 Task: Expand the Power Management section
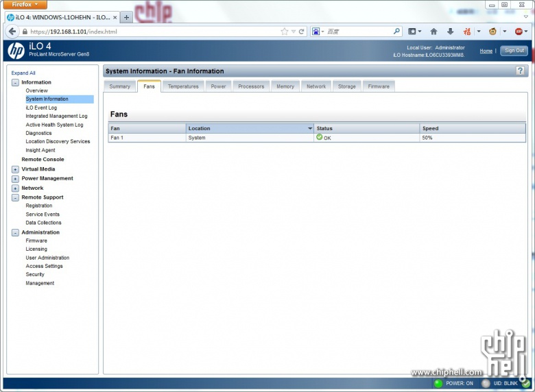click(15, 179)
